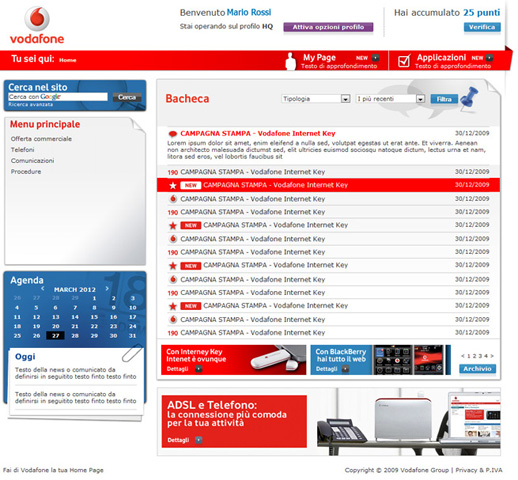Open the My Page person icon

(x=291, y=61)
